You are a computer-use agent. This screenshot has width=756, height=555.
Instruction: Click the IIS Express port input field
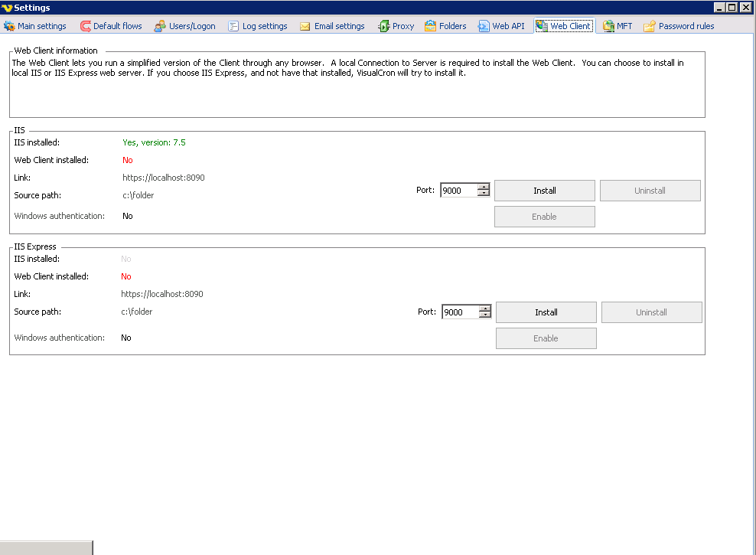click(461, 312)
